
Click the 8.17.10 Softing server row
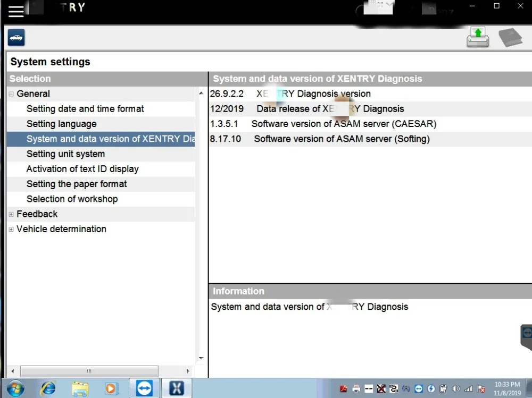(x=370, y=139)
